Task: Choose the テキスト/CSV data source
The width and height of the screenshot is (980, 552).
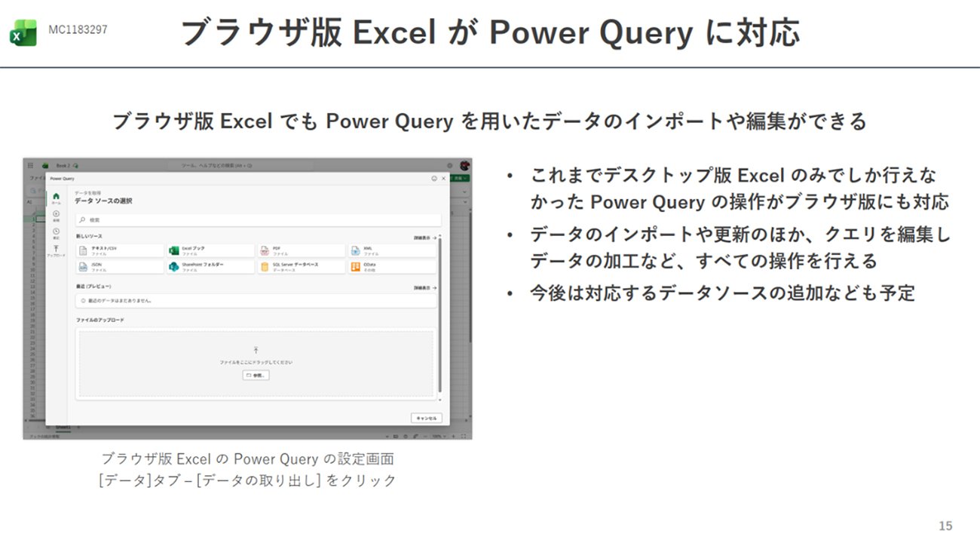Action: 119,250
